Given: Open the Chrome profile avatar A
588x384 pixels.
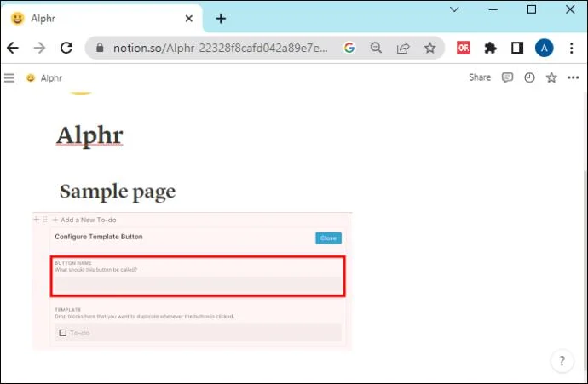Looking at the screenshot, I should [545, 48].
